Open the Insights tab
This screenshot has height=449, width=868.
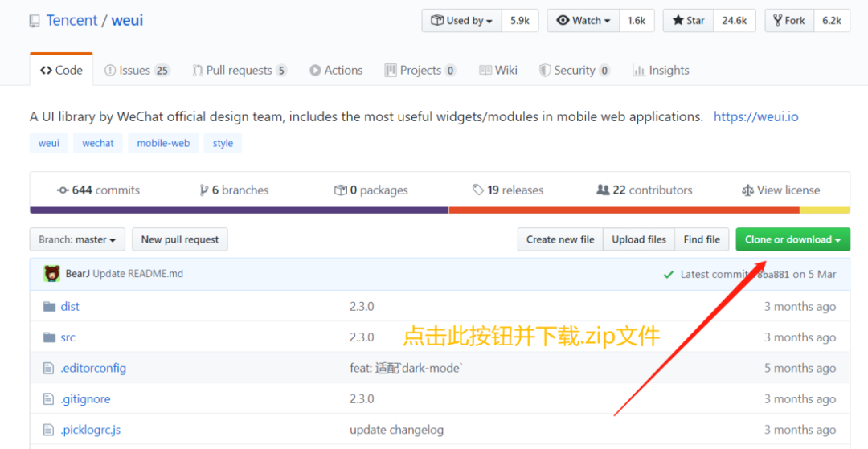[661, 70]
